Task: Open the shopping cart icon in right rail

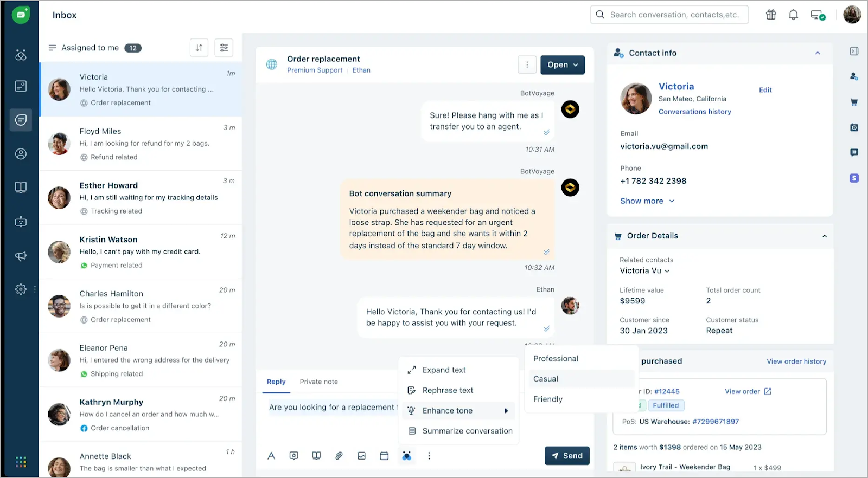Action: [x=854, y=102]
